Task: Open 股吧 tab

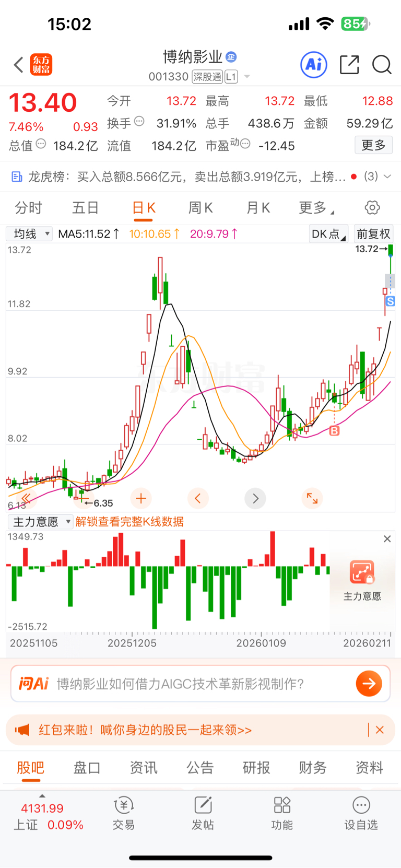Action: (x=31, y=768)
